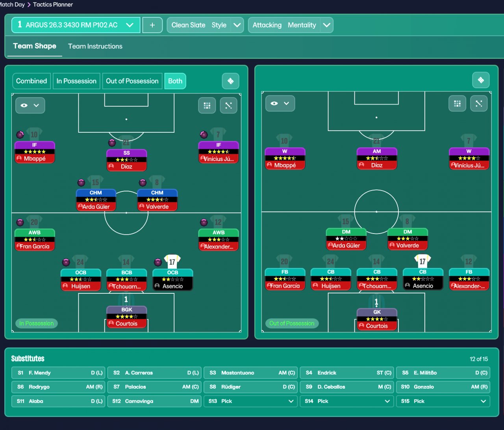Click Vinícius's number 7 shirt on the Out of Possession pitch
This screenshot has height=430, width=504.
(x=469, y=141)
